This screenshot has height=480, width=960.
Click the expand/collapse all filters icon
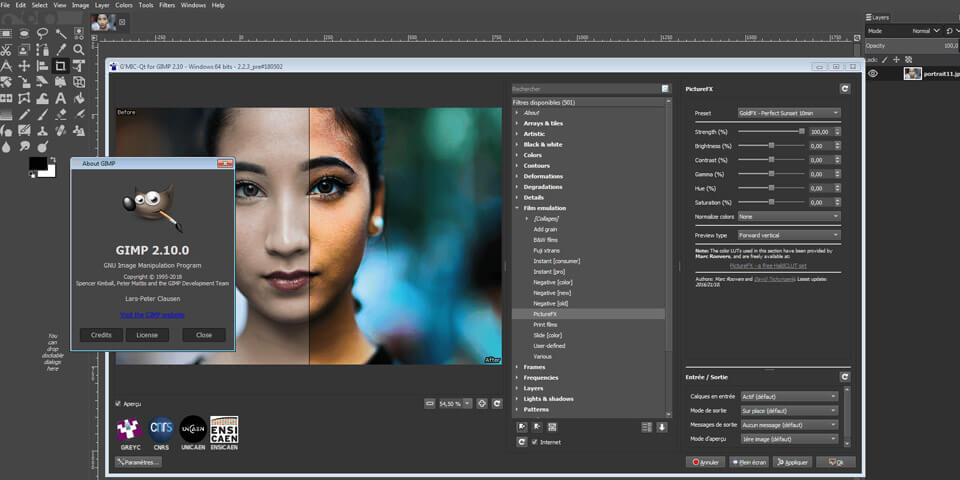(647, 427)
